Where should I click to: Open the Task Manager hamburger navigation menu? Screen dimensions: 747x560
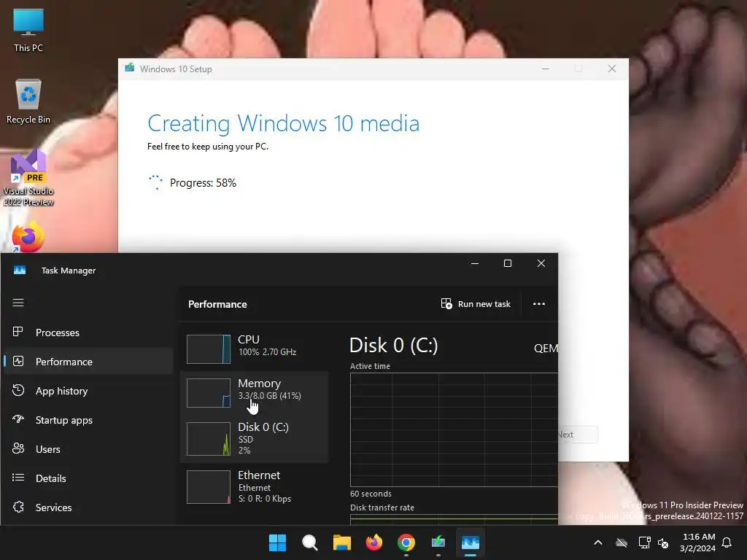point(18,303)
